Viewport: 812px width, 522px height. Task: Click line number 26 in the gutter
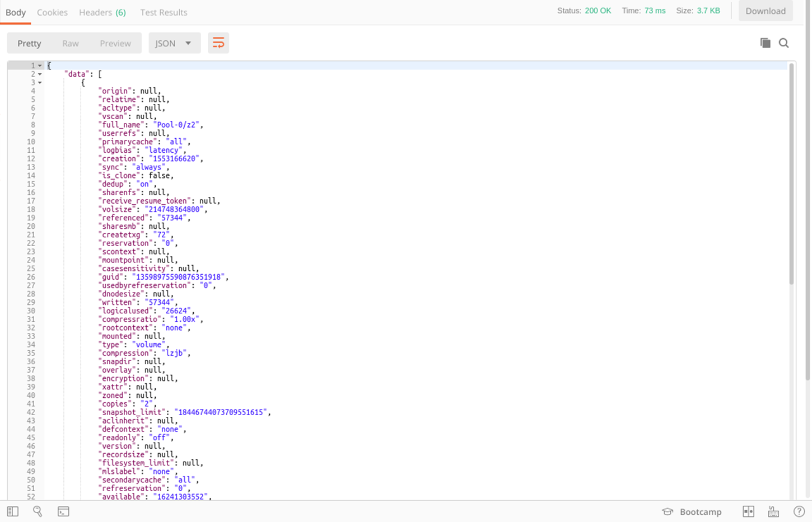[x=31, y=277]
